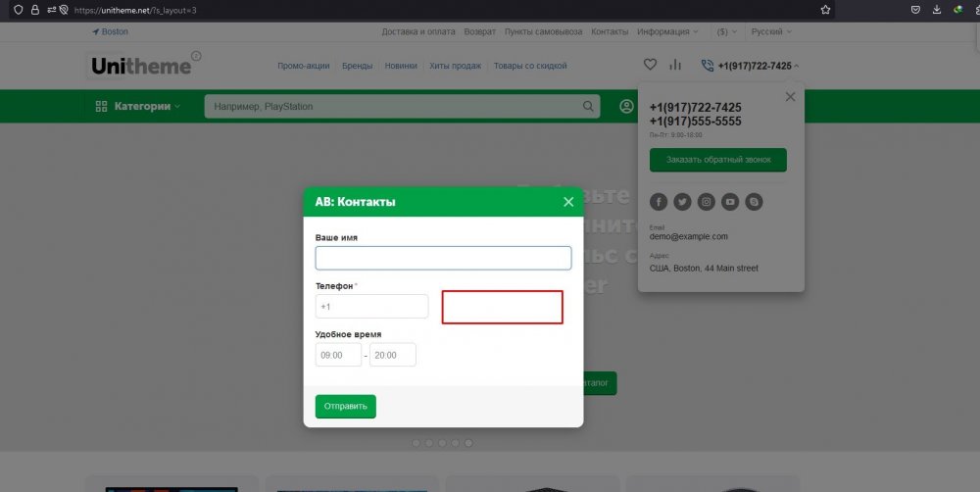The height and width of the screenshot is (492, 980).
Task: Open the Instagram social icon
Action: click(x=707, y=202)
